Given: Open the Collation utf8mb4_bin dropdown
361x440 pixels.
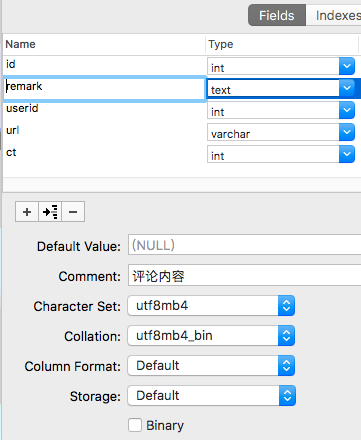Looking at the screenshot, I should 211,336.
